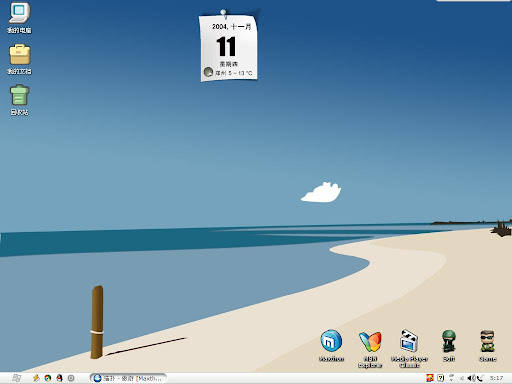The width and height of the screenshot is (512, 384).
Task: Select the green Recycle Bin icon
Action: 19,95
